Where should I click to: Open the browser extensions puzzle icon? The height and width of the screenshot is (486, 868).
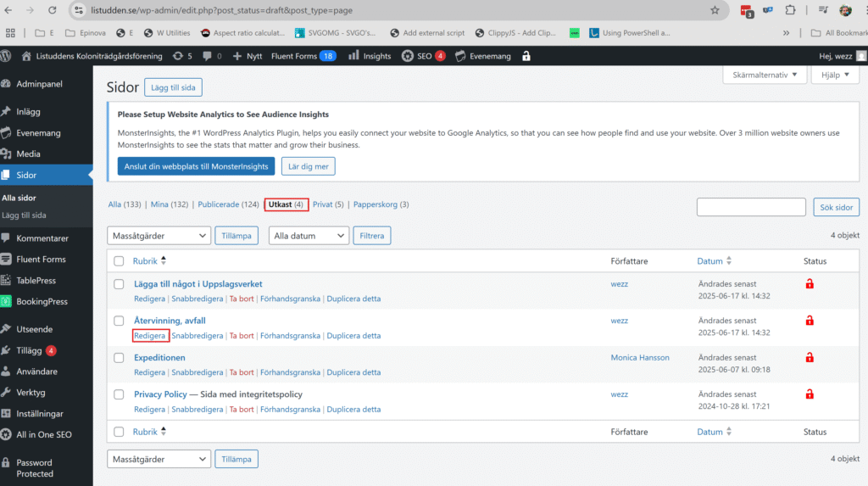[x=790, y=10]
